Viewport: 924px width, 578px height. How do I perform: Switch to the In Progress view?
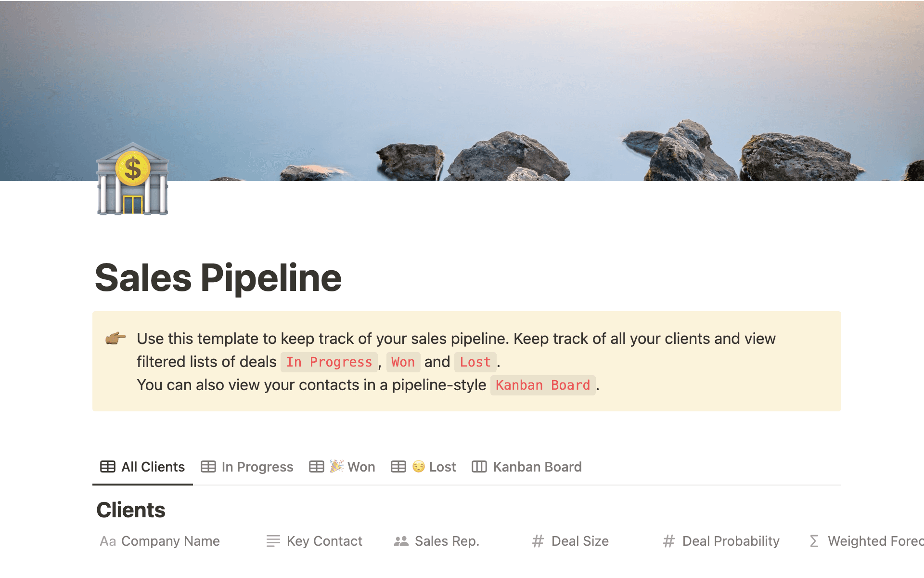pyautogui.click(x=257, y=466)
